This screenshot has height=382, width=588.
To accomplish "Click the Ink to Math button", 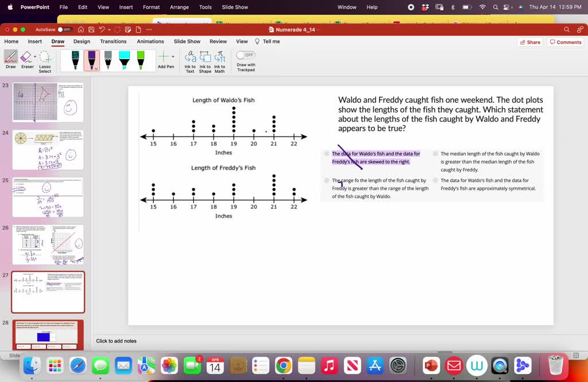I will [220, 61].
